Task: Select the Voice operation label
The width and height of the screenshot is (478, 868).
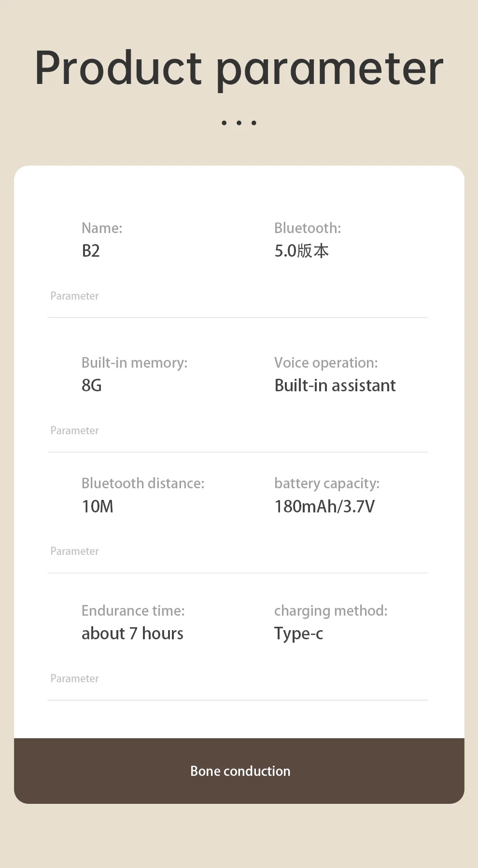Action: click(x=326, y=363)
